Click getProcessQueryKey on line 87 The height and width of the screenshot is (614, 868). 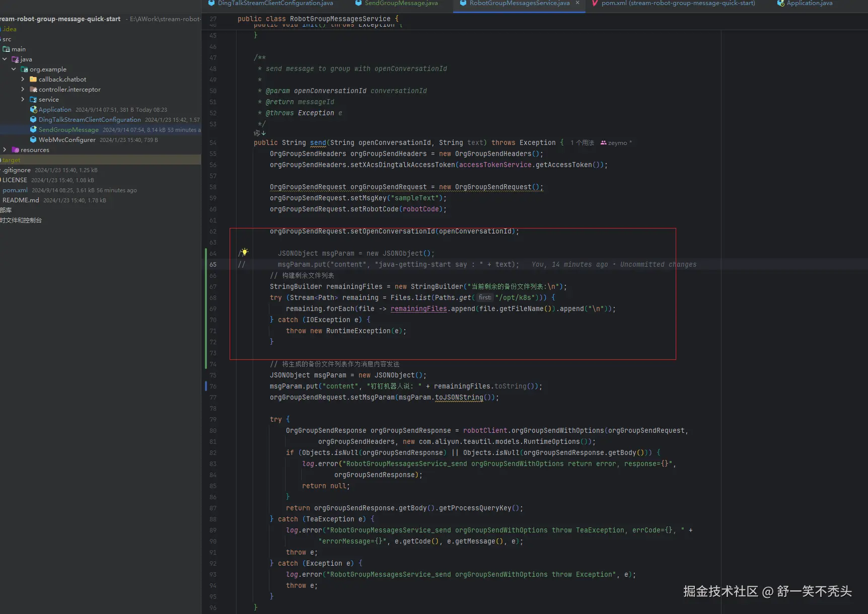[475, 508]
